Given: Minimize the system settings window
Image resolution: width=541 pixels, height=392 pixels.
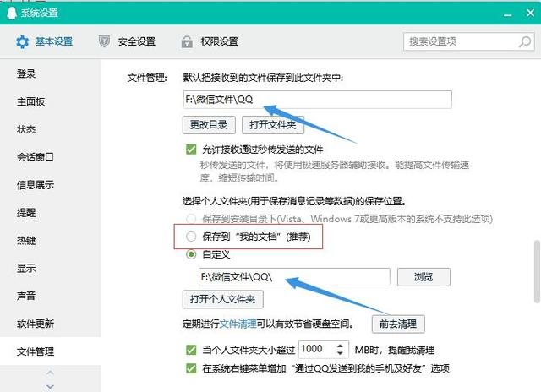Looking at the screenshot, I should pos(507,15).
